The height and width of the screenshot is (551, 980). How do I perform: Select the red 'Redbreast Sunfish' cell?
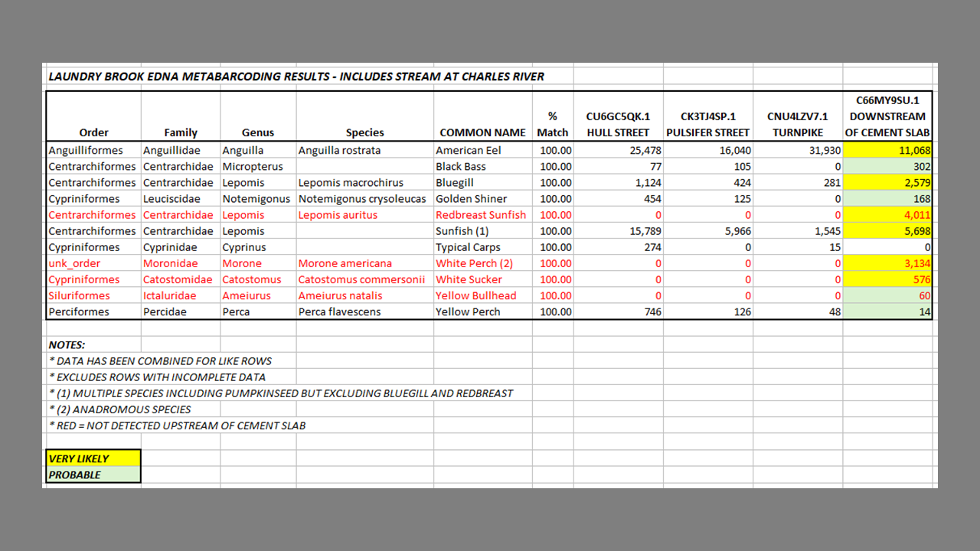[x=483, y=215]
